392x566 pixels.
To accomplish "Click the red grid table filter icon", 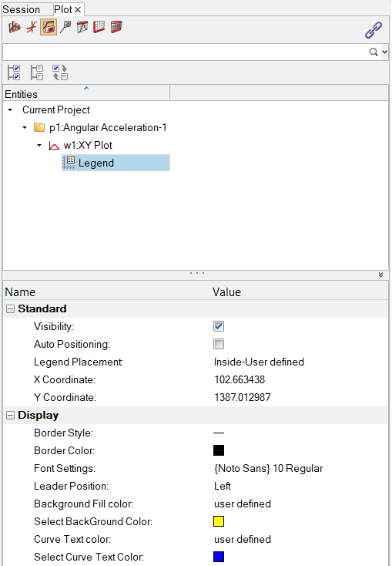I will (99, 27).
